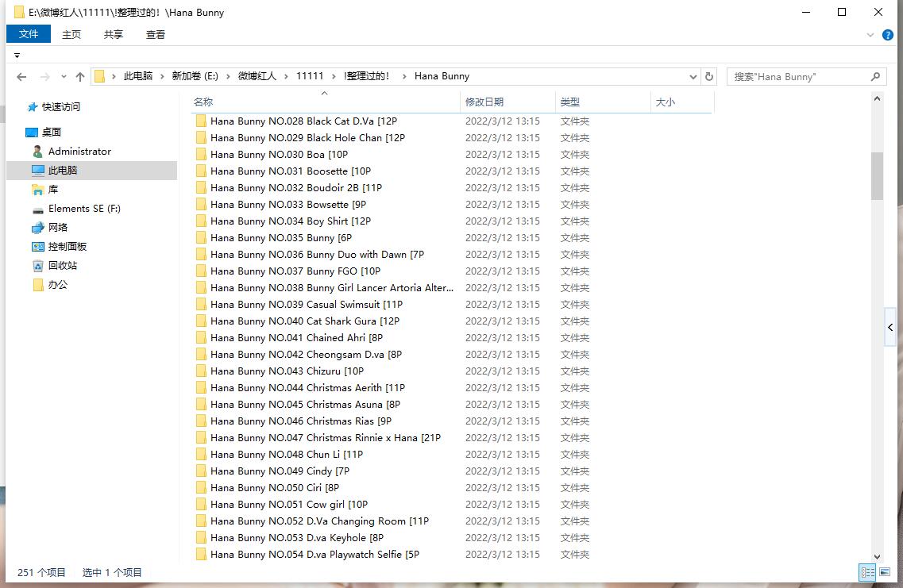Viewport: 903px width, 588px height.
Task: Select NO.030 Boa folder name
Action: click(x=280, y=154)
